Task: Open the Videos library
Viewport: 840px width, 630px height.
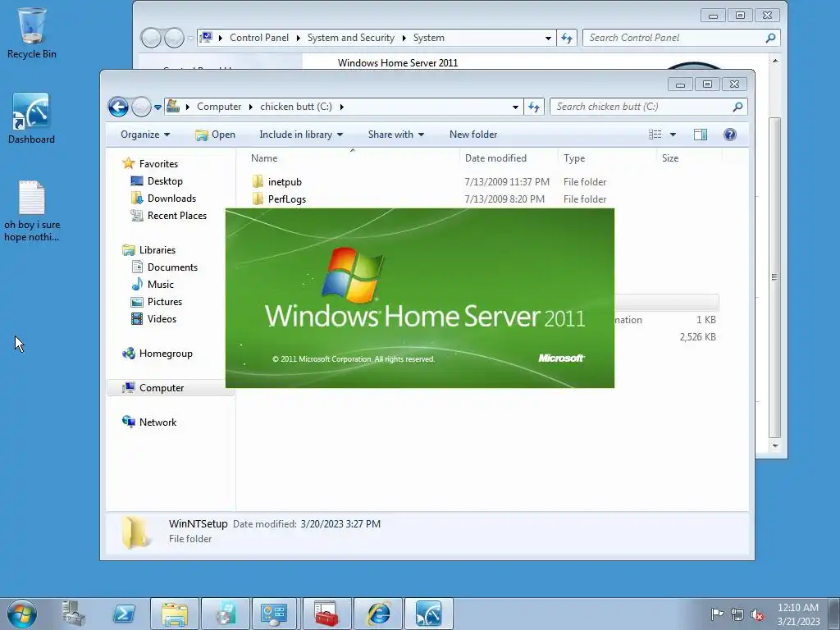Action: click(x=162, y=319)
